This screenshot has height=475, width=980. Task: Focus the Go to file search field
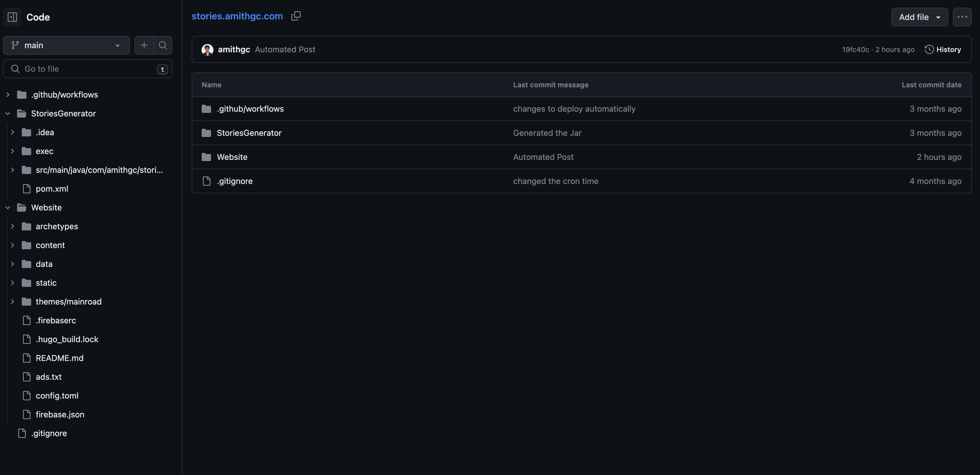[x=88, y=69]
